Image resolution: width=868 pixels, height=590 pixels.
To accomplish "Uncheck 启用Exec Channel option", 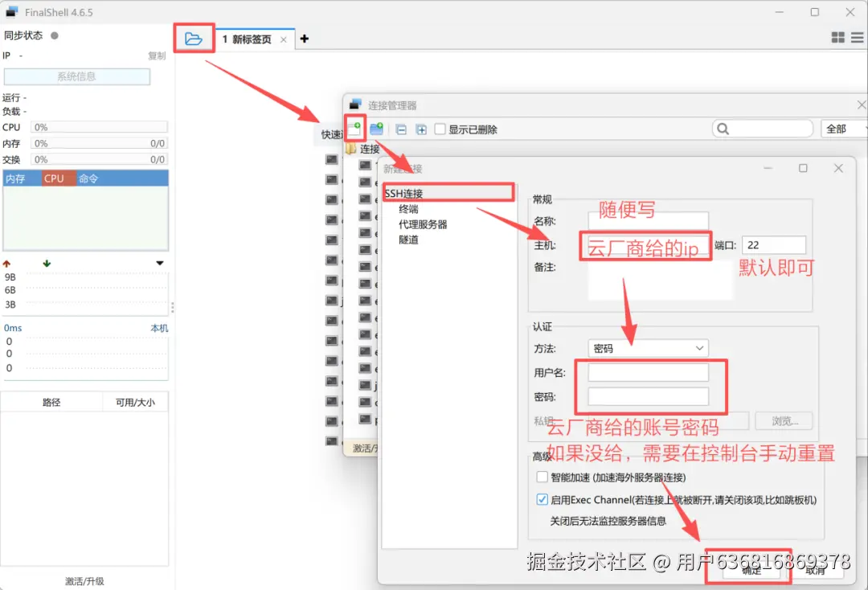I will pos(542,499).
